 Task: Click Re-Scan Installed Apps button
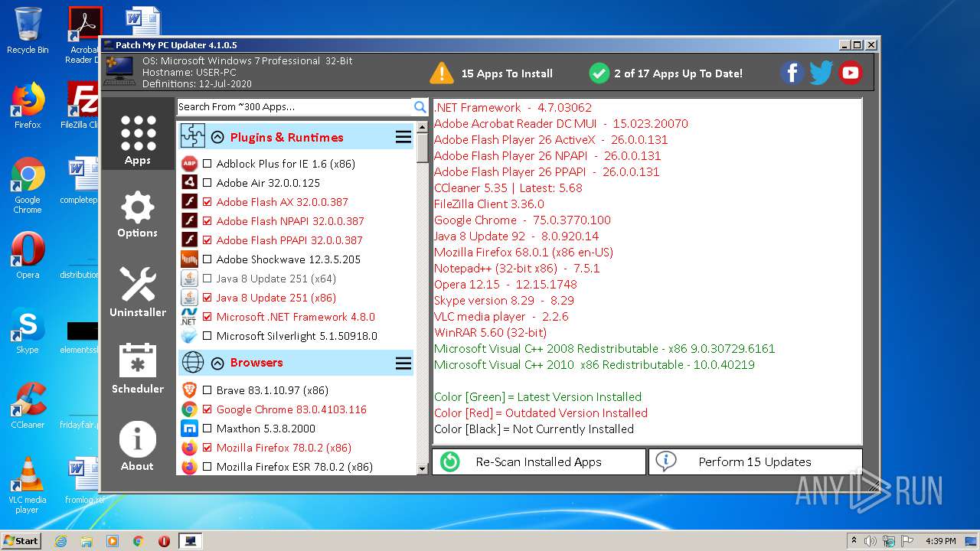[539, 462]
